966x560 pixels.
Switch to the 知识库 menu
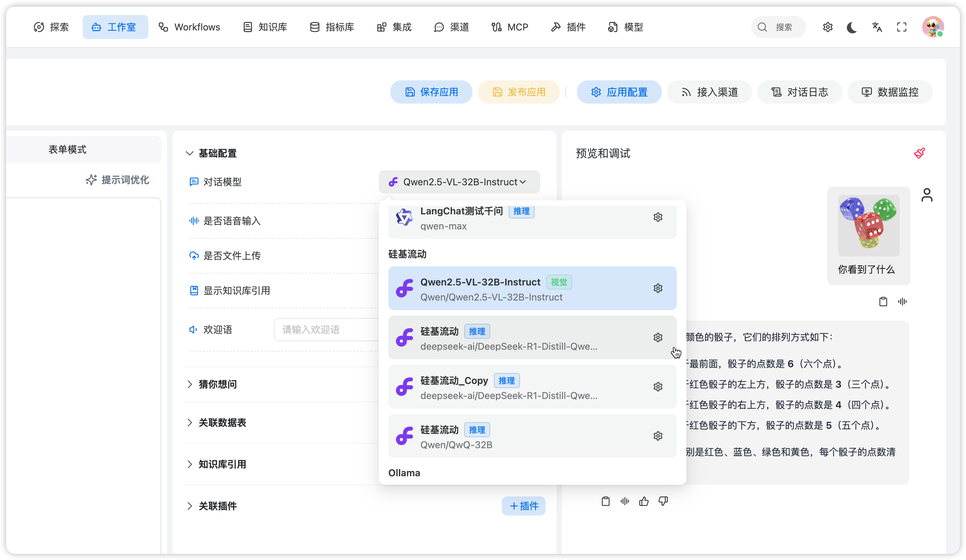tap(265, 27)
